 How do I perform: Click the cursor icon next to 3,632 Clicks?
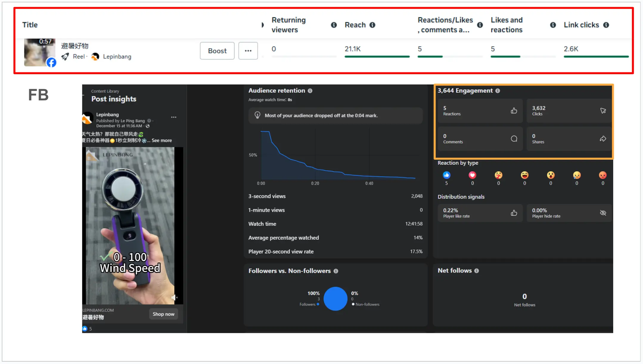(603, 111)
